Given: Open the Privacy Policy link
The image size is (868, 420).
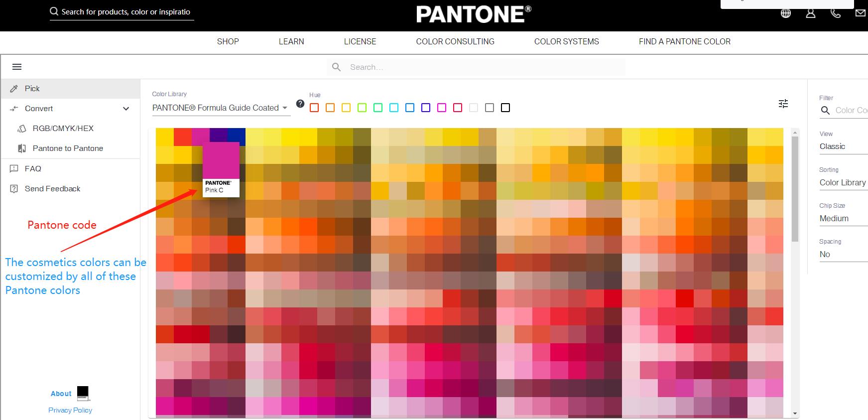Looking at the screenshot, I should (70, 410).
